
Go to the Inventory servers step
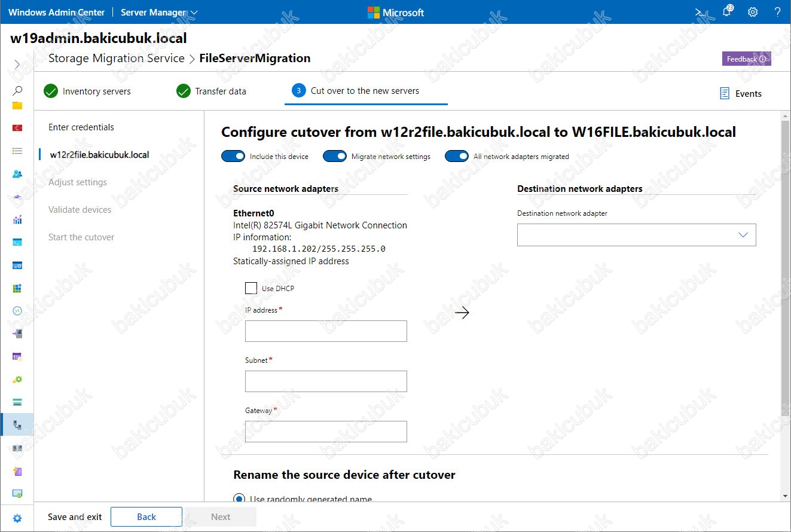(87, 91)
